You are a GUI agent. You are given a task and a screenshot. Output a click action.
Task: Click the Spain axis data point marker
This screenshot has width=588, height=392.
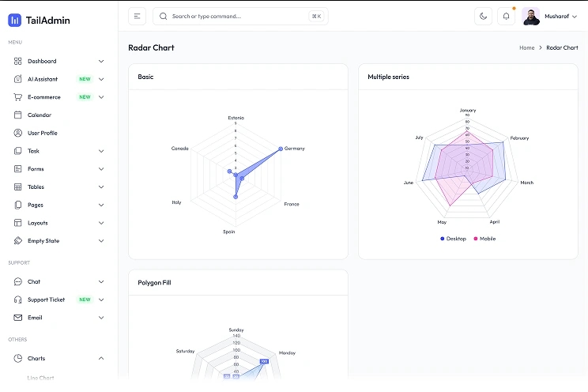[236, 197]
